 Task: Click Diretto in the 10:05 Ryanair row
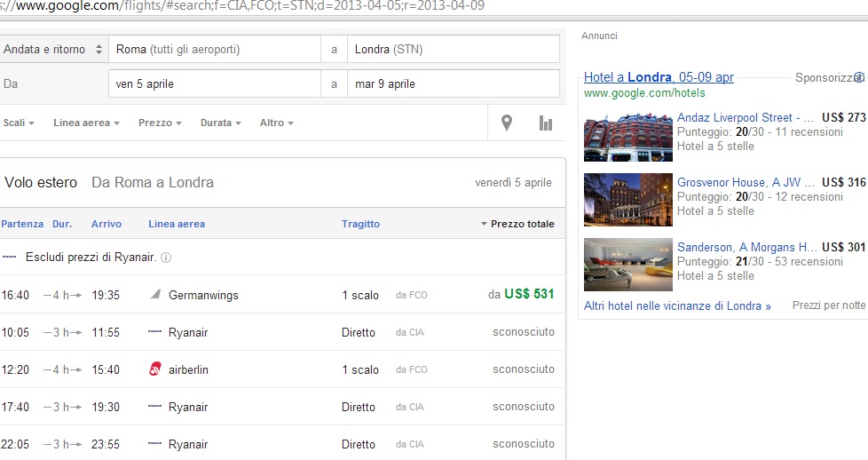pos(359,332)
